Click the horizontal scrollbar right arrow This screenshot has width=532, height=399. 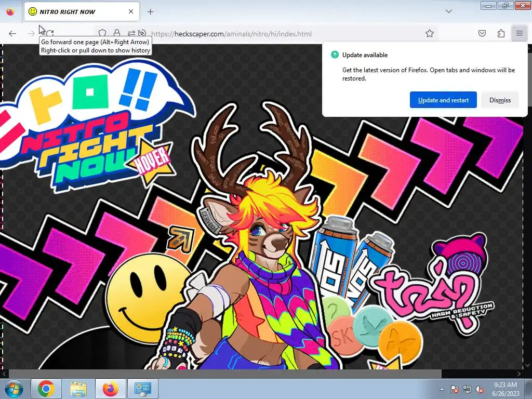519,374
